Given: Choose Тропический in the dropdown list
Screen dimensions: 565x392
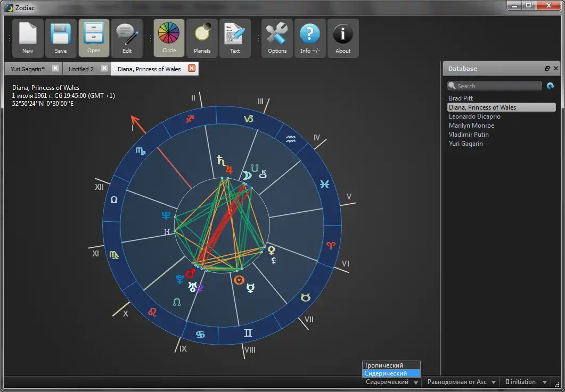Looking at the screenshot, I should 391,365.
